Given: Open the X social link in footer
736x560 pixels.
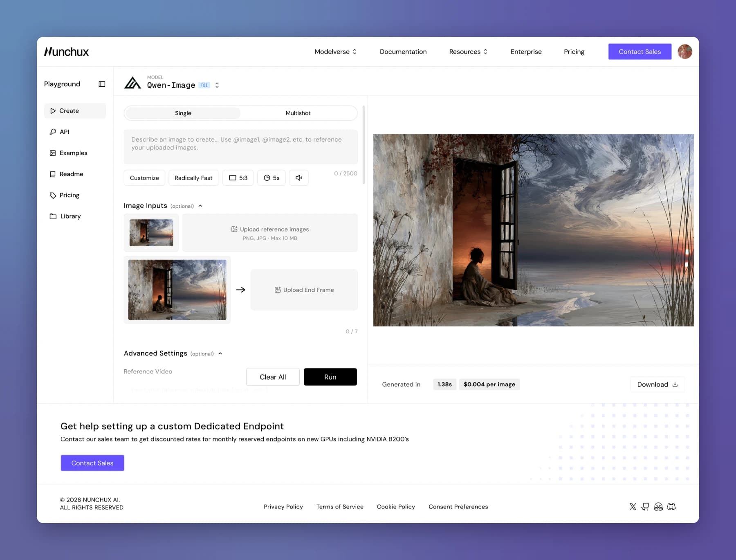Looking at the screenshot, I should pyautogui.click(x=633, y=506).
